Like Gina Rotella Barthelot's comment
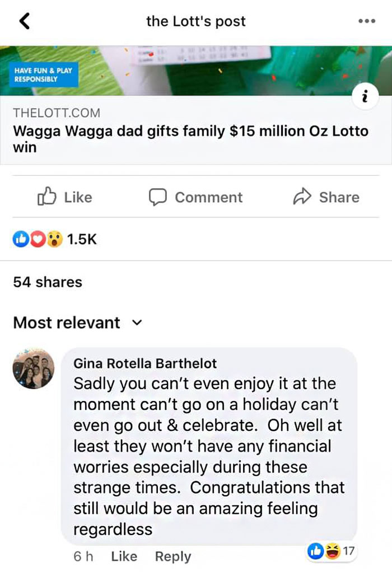 click(x=124, y=556)
